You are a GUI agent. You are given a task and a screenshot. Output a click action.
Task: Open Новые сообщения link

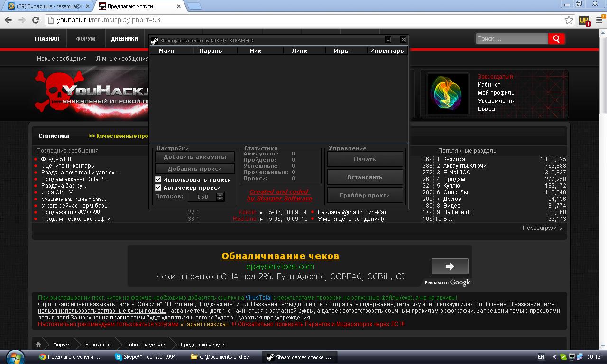(62, 59)
